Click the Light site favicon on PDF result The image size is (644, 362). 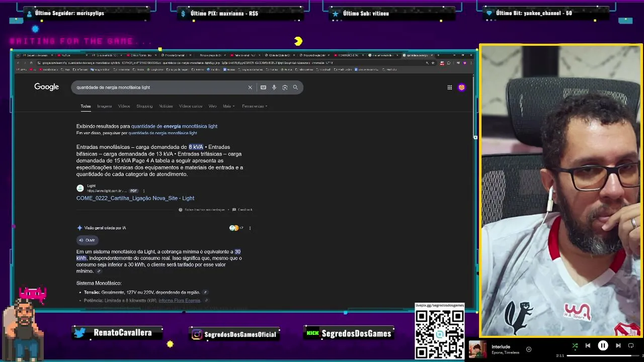tap(80, 189)
